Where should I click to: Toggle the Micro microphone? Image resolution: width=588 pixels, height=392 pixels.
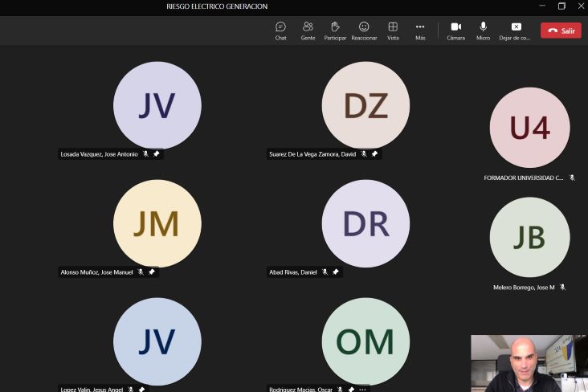pos(483,31)
